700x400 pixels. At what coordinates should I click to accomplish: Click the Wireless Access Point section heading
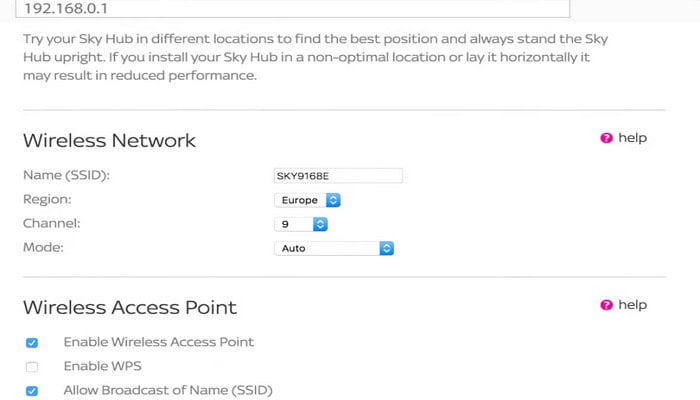(x=130, y=308)
